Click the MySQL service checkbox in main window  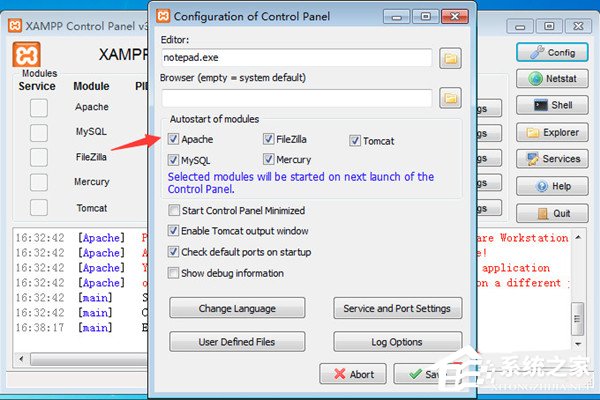point(39,132)
